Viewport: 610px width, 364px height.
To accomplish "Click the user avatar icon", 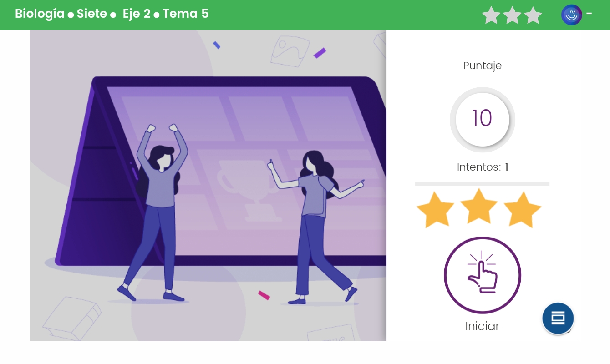I will click(x=571, y=15).
